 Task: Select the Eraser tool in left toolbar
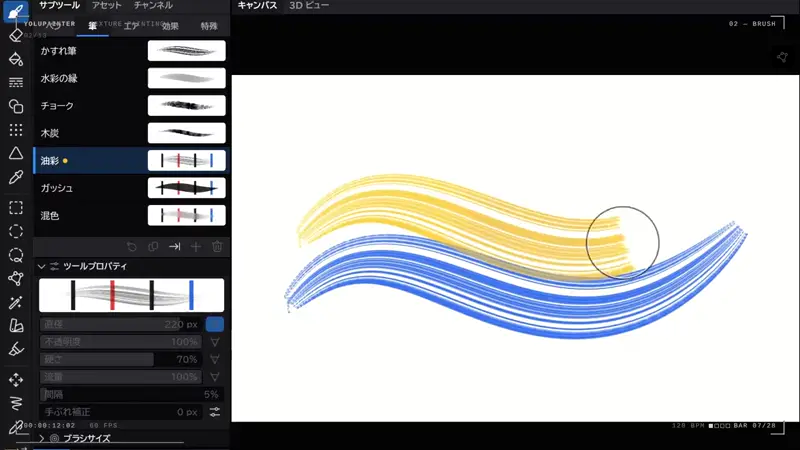pyautogui.click(x=16, y=35)
